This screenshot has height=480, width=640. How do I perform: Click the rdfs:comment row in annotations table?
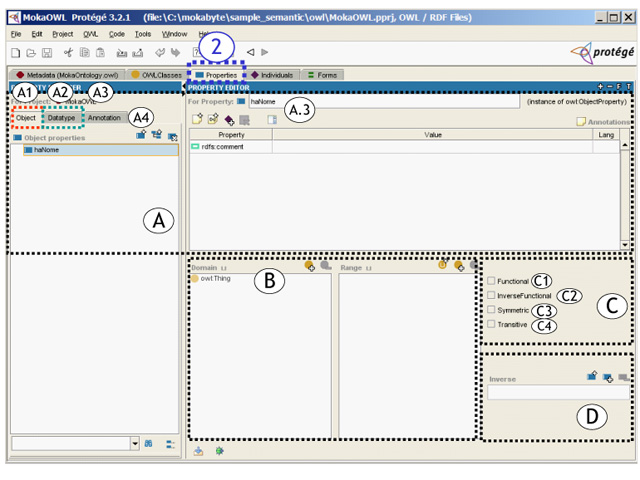point(404,147)
